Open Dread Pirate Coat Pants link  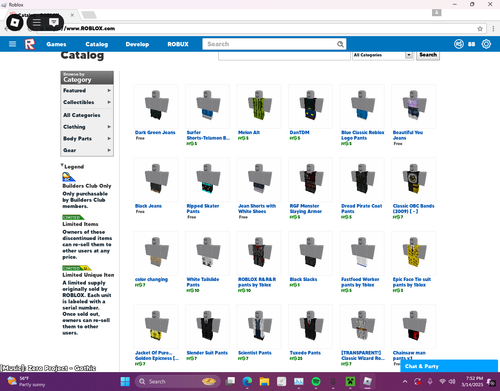[361, 209]
